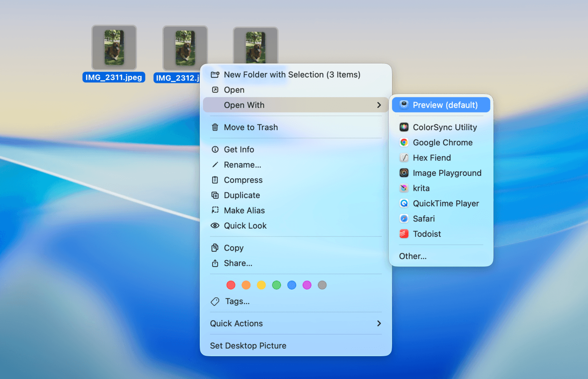Apply the blue tag color

click(x=292, y=285)
